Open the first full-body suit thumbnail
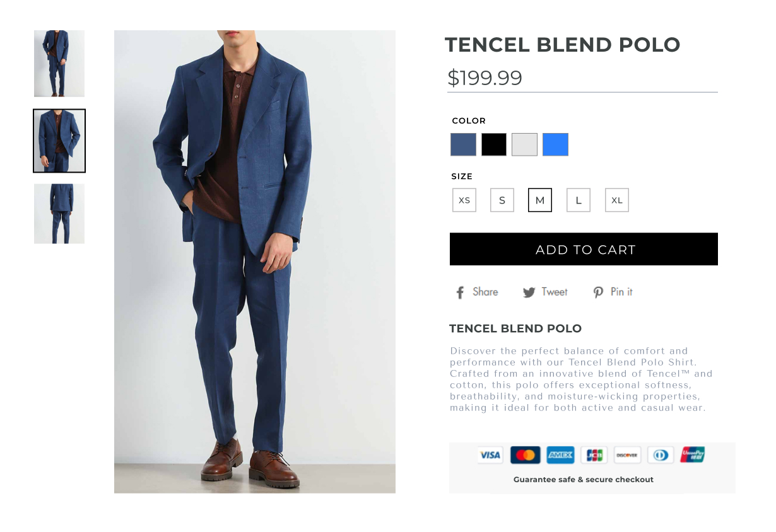 tap(59, 63)
